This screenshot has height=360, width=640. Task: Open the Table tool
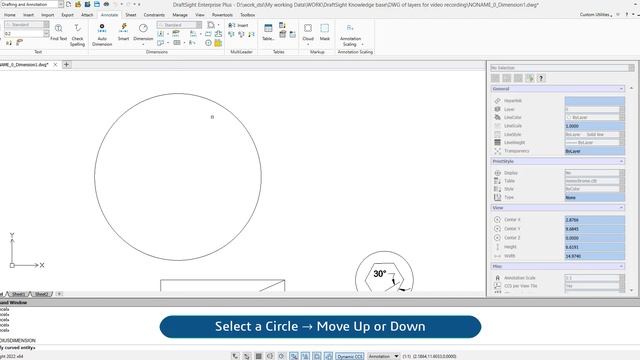(268, 32)
